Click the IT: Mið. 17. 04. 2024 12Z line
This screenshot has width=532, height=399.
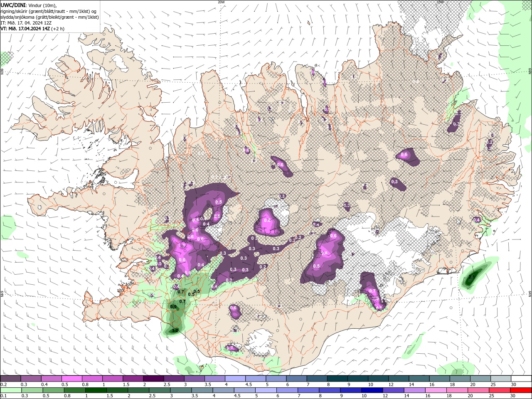pyautogui.click(x=26, y=23)
